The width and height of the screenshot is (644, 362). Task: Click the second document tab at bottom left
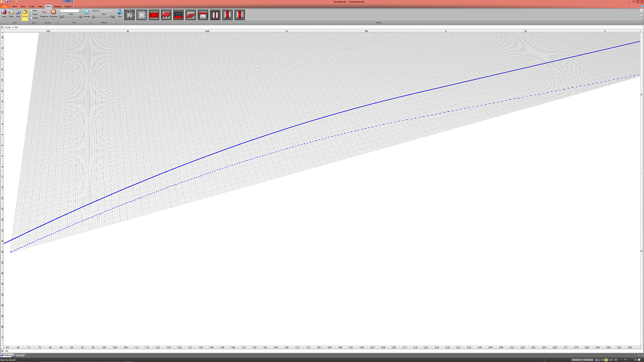pyautogui.click(x=19, y=355)
